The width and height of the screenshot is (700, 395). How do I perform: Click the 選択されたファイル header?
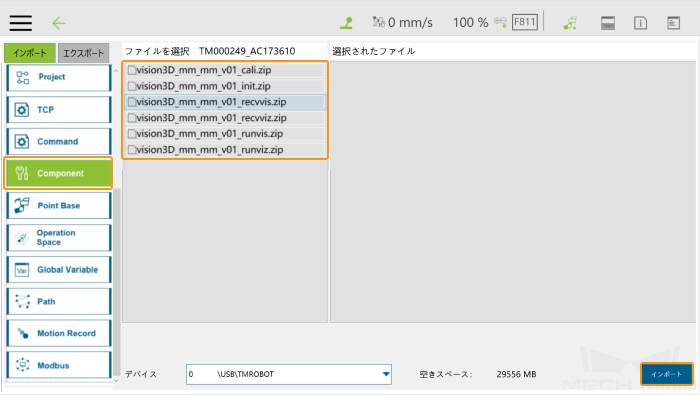click(x=374, y=51)
